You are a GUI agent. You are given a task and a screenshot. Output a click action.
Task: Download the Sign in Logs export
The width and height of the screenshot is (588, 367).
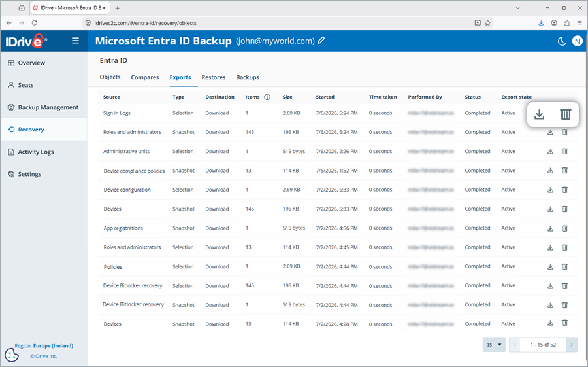[539, 114]
